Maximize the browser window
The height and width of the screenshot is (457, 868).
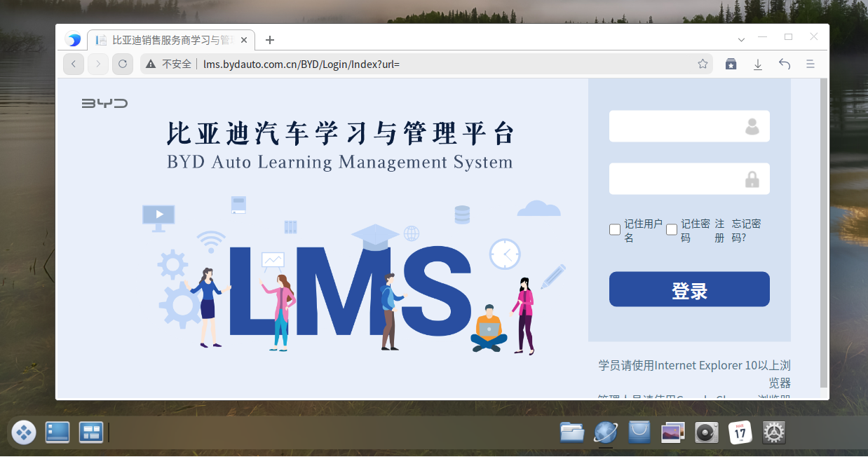[788, 36]
